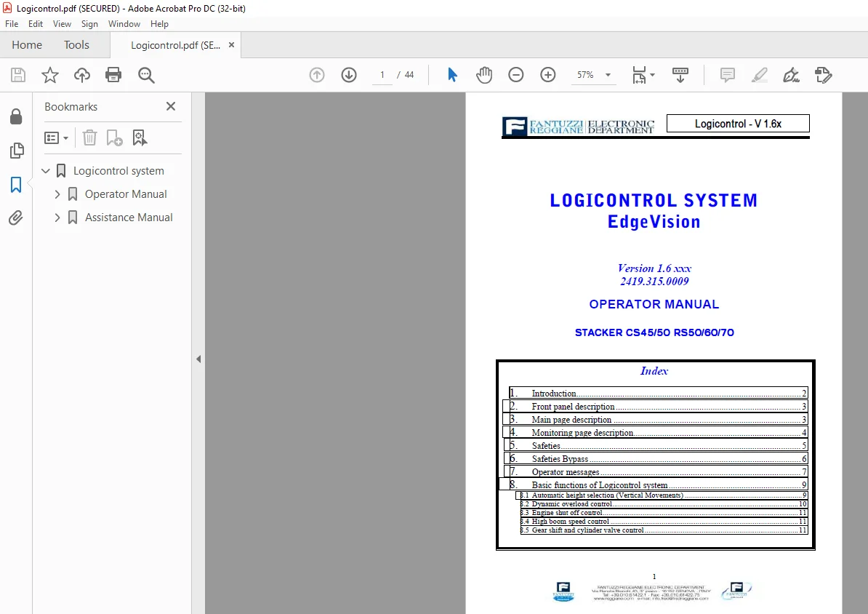Click the Zoom in plus icon
The height and width of the screenshot is (614, 868).
(x=548, y=75)
